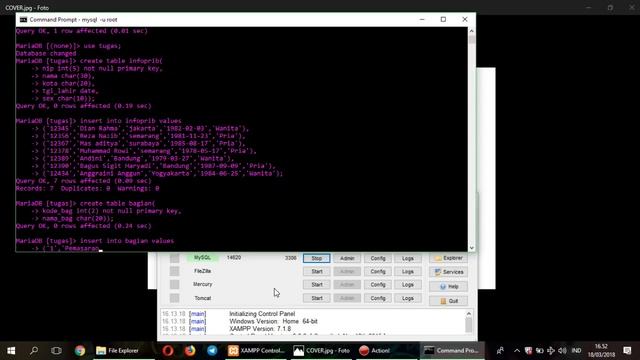
Task: Open taskbar Search icon
Action: [34, 351]
